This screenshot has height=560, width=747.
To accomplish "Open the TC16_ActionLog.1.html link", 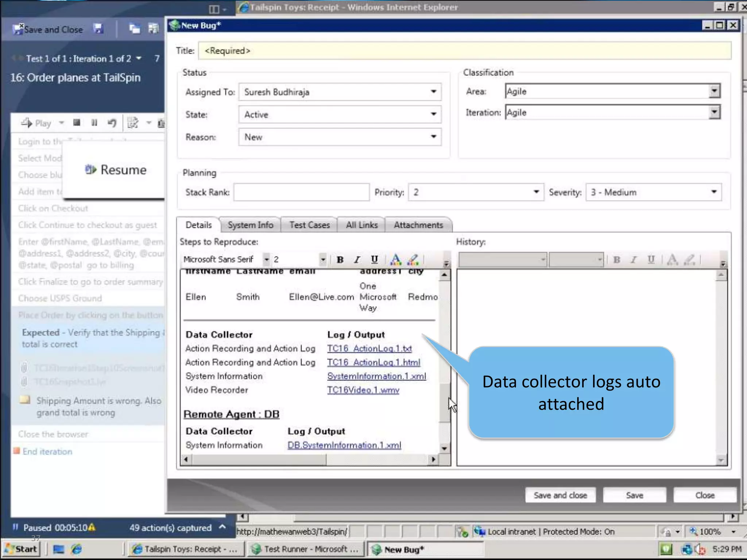I will pos(373,362).
